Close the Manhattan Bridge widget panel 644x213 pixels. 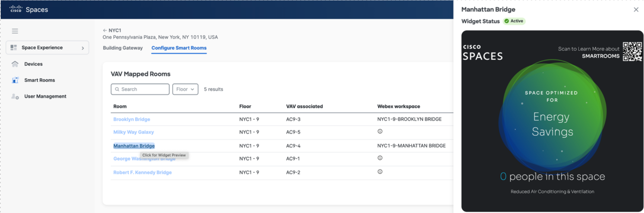pos(636,10)
